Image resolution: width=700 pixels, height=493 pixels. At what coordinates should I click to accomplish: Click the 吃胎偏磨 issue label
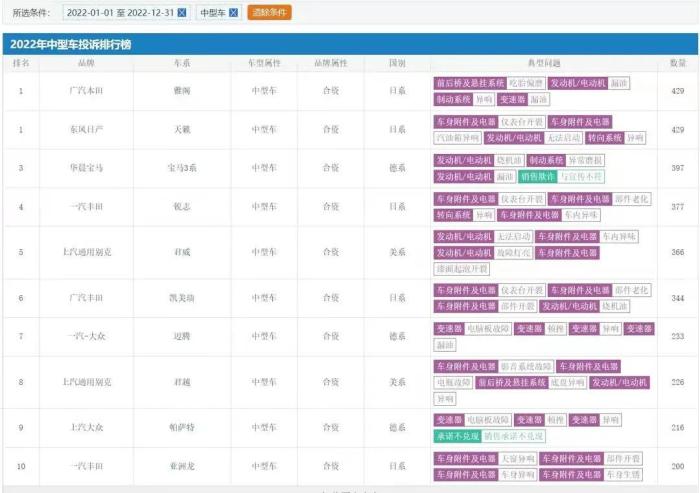point(525,83)
